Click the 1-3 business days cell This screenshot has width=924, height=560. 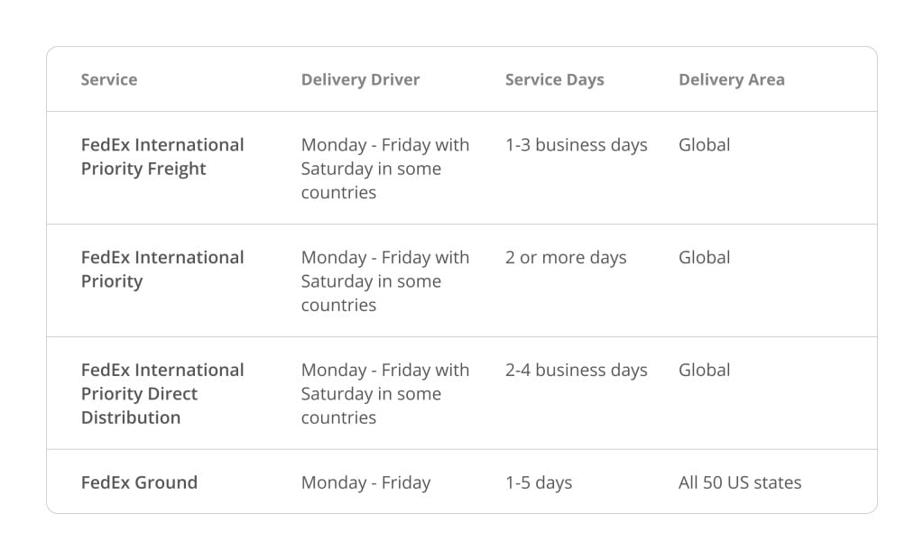pos(576,145)
